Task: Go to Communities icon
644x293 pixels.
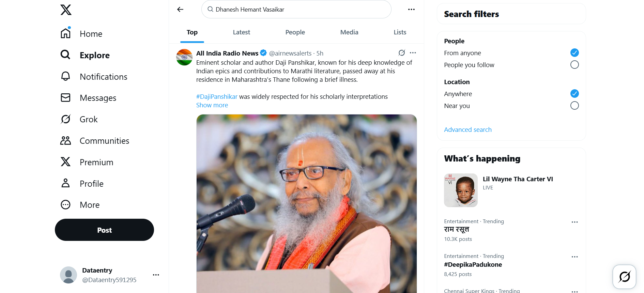Action: pos(65,141)
